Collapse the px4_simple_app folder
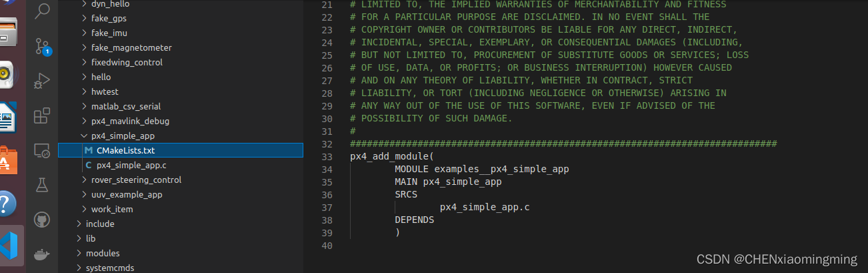Viewport: 868px width, 273px height. pos(181,135)
